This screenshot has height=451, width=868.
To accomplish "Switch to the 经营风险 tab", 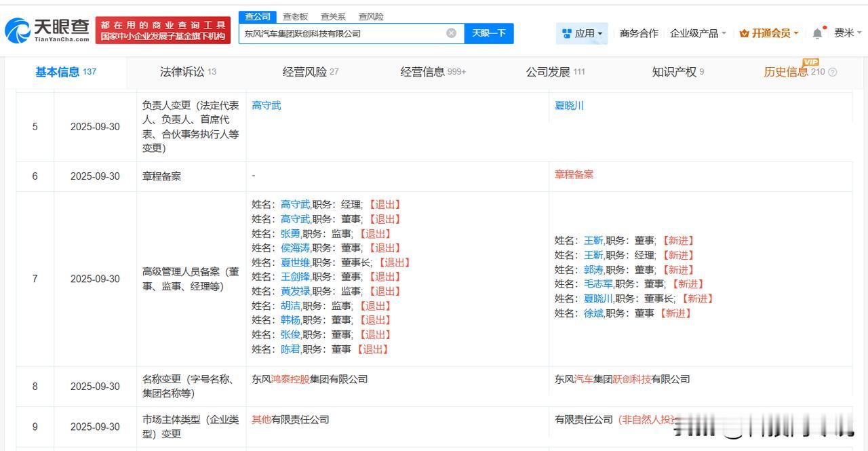I will click(x=311, y=72).
